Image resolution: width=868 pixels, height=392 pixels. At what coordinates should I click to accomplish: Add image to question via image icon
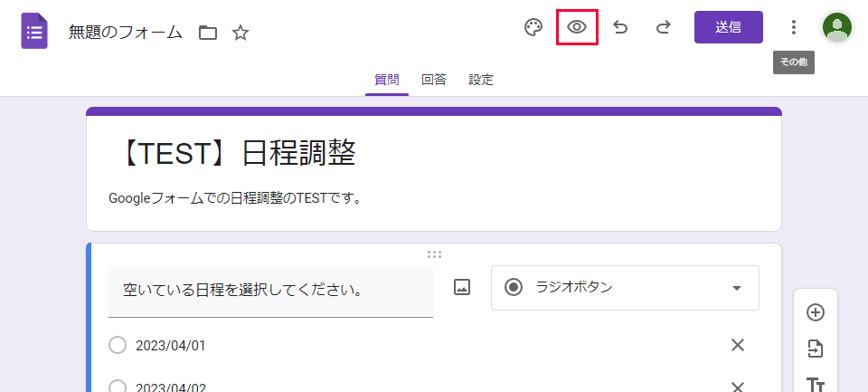[462, 287]
